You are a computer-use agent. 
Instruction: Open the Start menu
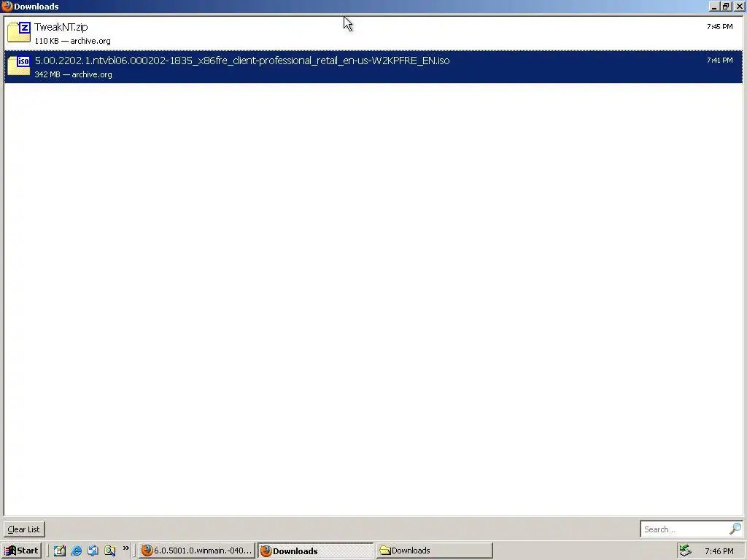pos(21,551)
